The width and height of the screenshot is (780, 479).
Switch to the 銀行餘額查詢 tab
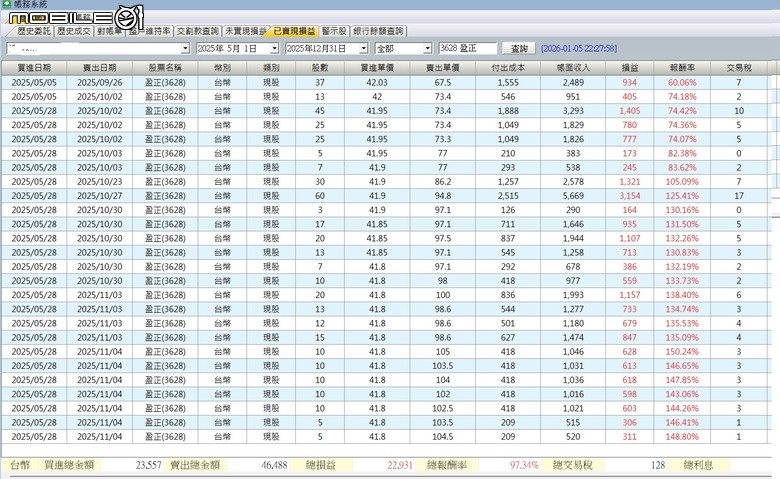click(379, 31)
